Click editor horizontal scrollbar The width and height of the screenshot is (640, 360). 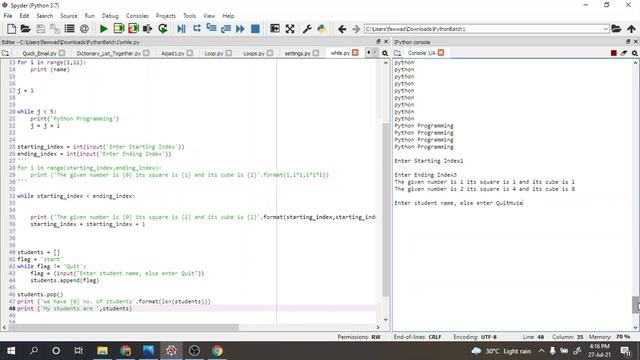point(123,327)
